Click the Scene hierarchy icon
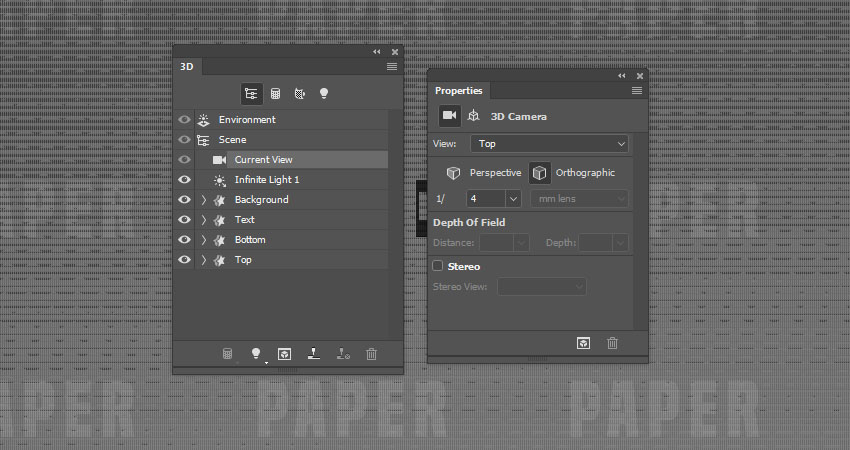 pos(203,140)
